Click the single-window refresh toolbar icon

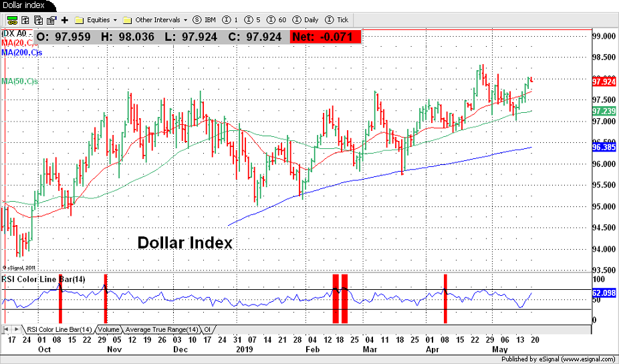[25, 20]
